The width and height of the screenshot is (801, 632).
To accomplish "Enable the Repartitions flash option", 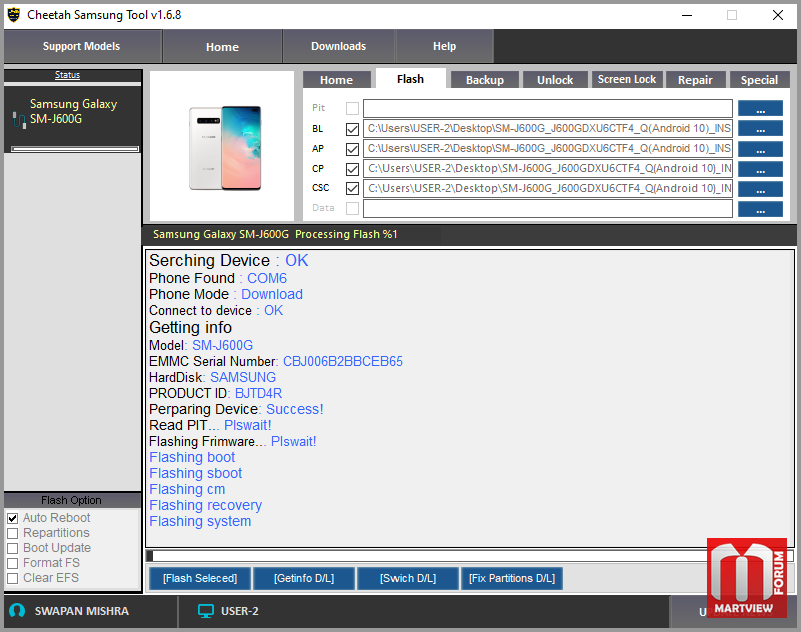I will pos(13,533).
